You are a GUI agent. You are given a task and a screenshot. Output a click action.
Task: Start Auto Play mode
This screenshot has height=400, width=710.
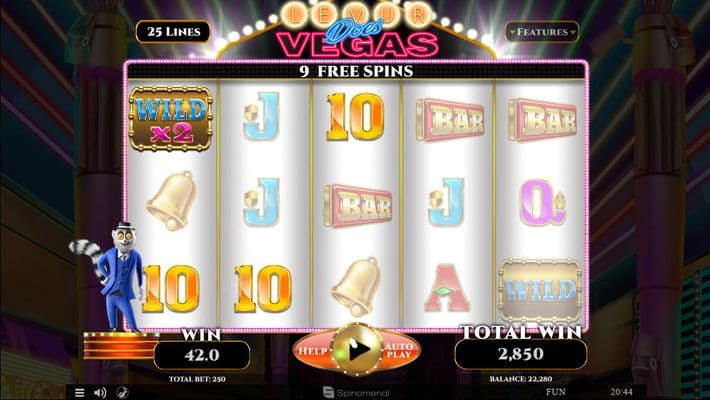click(399, 350)
